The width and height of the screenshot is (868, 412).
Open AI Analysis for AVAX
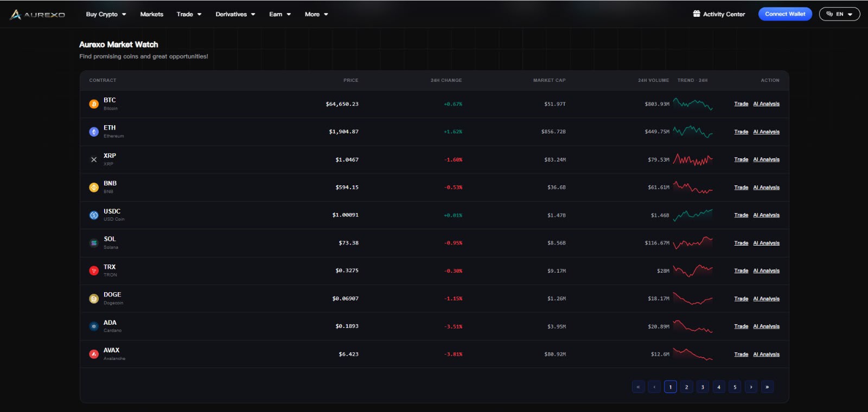pyautogui.click(x=766, y=355)
